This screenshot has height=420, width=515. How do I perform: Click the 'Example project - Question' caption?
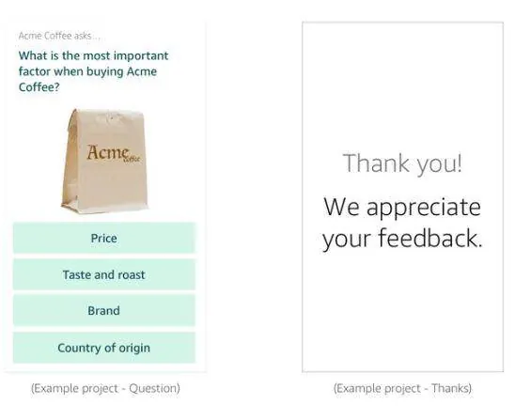pyautogui.click(x=105, y=388)
